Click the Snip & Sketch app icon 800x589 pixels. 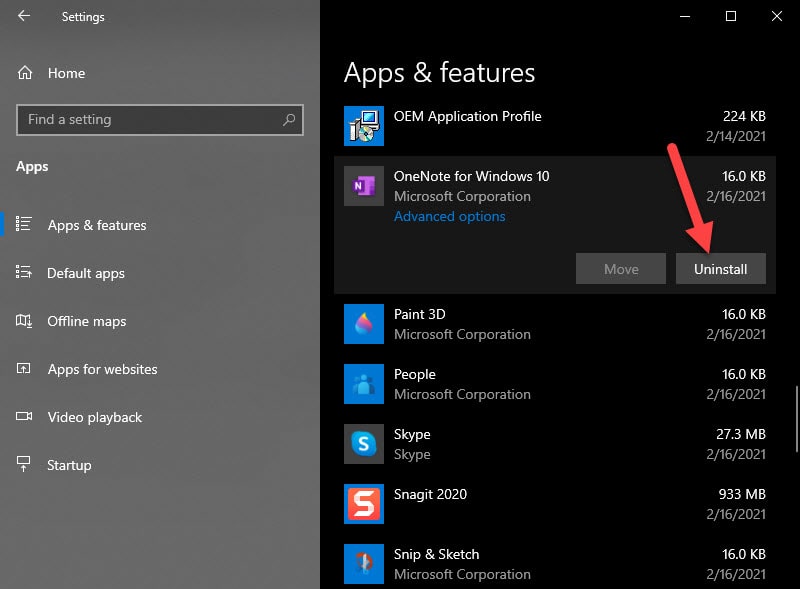point(364,563)
